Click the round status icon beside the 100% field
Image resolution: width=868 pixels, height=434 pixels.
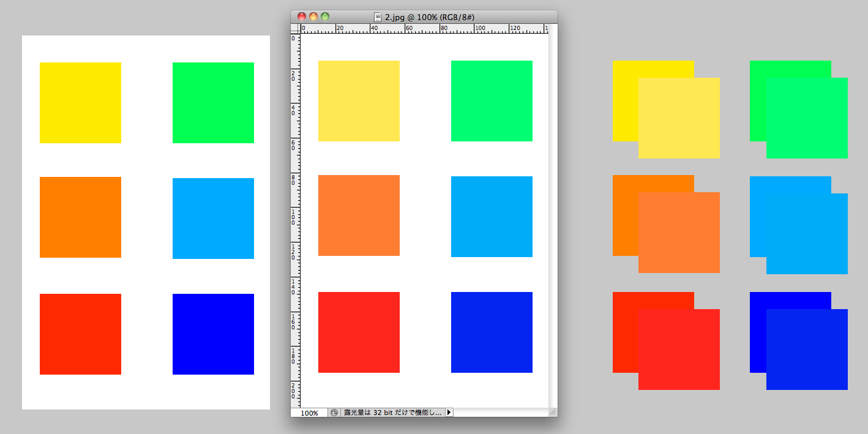(x=334, y=413)
